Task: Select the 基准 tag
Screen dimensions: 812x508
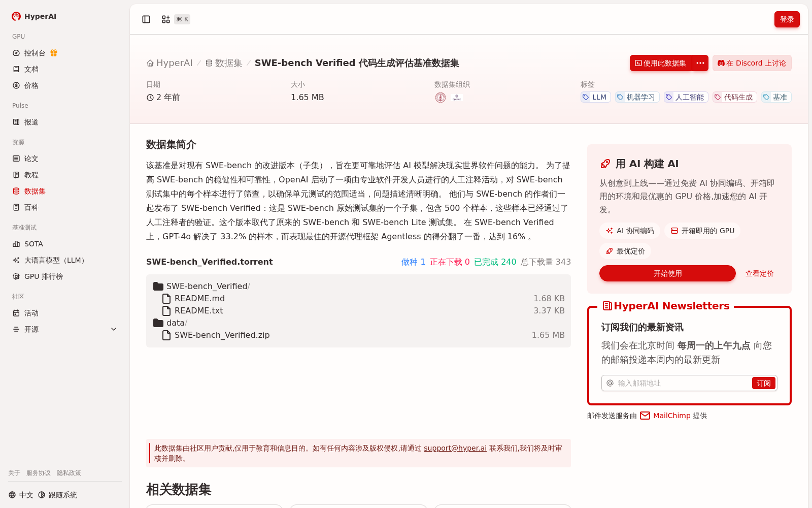Action: 776,97
